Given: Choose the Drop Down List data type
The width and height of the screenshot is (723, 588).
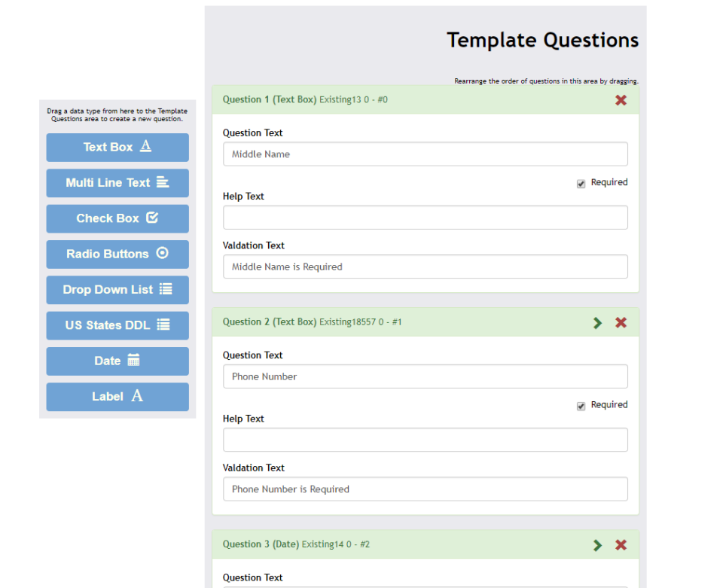Looking at the screenshot, I should pos(117,290).
